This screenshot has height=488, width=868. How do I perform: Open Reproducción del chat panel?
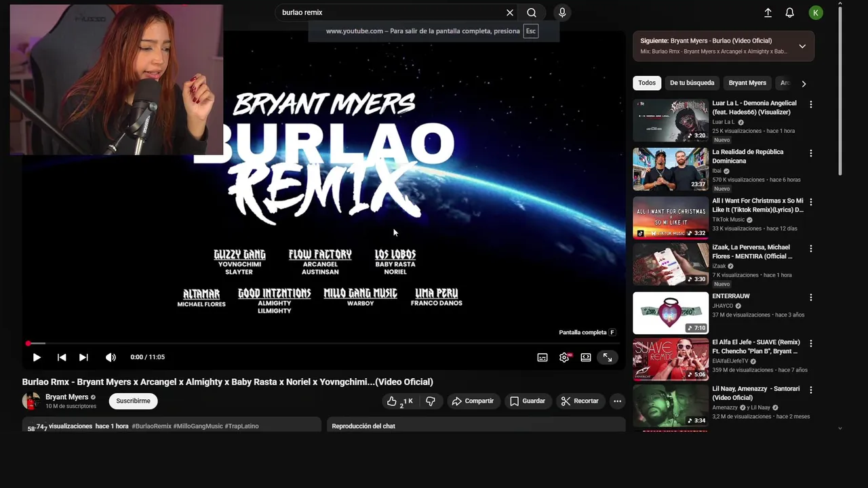[x=476, y=426]
